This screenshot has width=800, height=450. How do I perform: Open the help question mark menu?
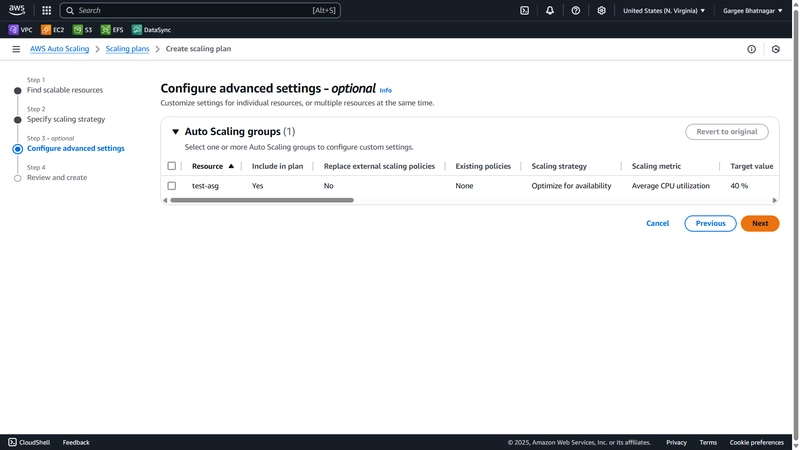pyautogui.click(x=576, y=10)
